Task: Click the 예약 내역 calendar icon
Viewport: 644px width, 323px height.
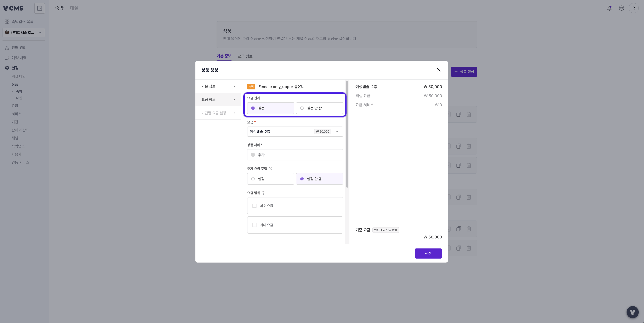Action: (x=7, y=58)
